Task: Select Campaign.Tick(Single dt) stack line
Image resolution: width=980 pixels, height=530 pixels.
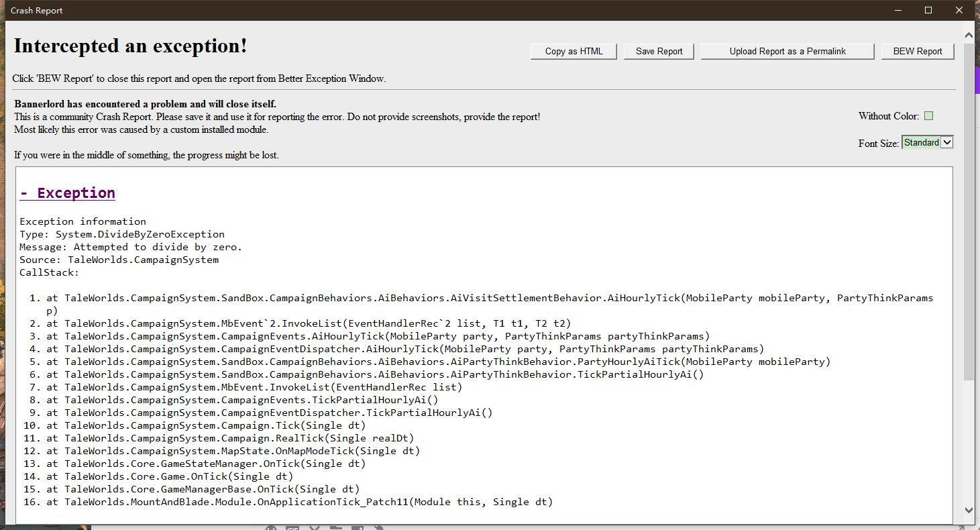Action: click(206, 425)
